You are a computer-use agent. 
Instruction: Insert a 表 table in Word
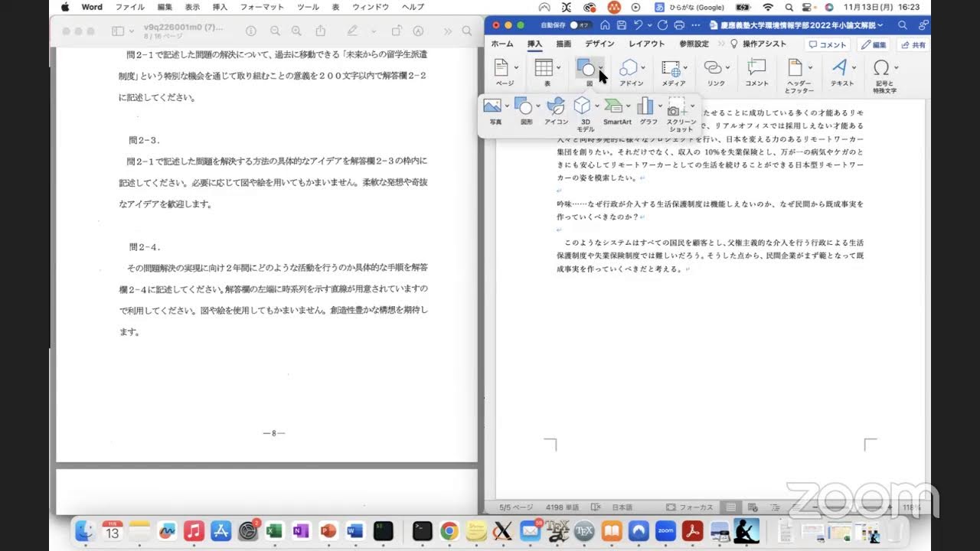(x=544, y=67)
